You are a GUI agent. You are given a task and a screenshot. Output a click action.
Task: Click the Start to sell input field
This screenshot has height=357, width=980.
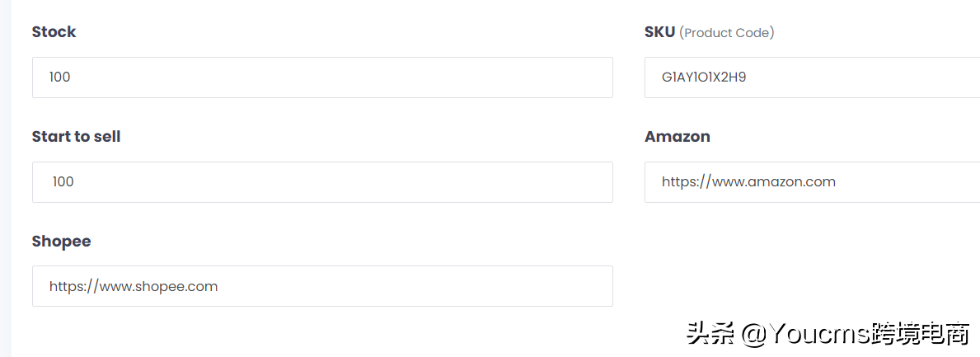coord(322,182)
